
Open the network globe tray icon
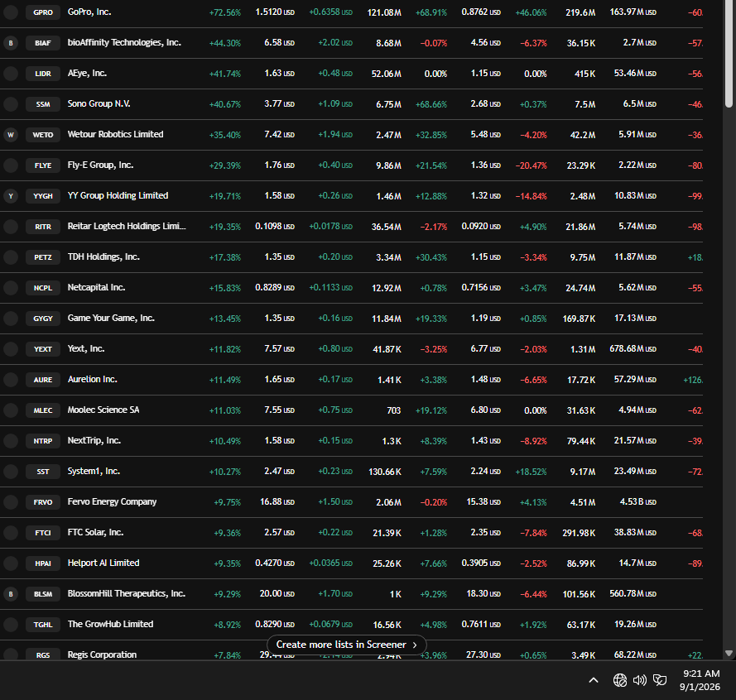pos(619,680)
